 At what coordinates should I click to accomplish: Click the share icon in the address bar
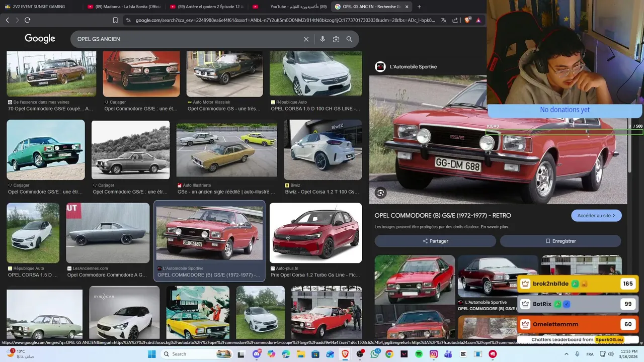pos(455,20)
